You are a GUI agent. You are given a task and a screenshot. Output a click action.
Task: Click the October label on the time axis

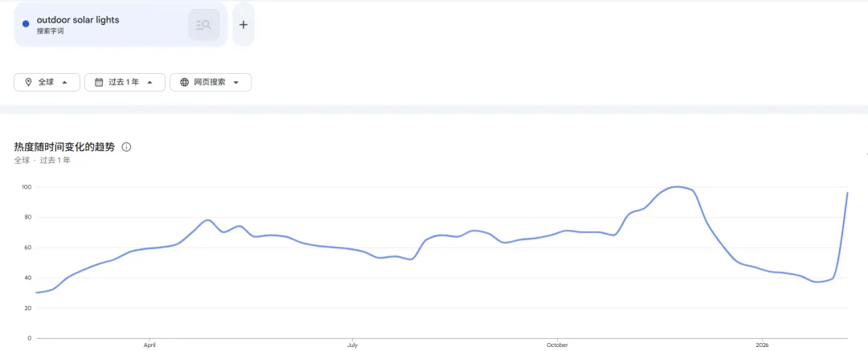[556, 345]
